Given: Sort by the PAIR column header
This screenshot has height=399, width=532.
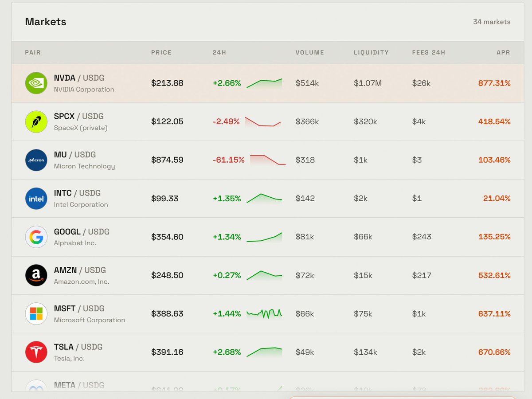Looking at the screenshot, I should (x=33, y=52).
